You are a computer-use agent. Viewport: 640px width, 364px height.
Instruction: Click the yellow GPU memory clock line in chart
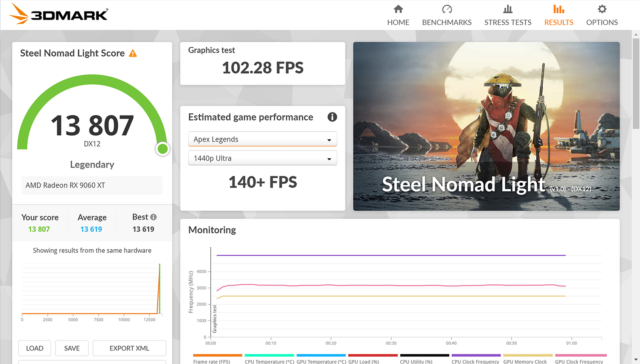point(391,296)
